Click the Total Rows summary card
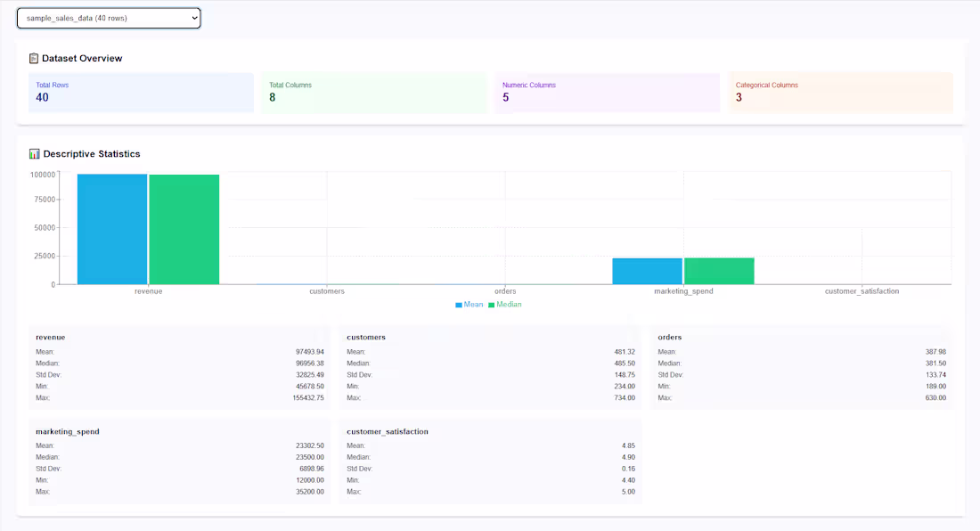Viewport: 980px width, 531px height. [141, 93]
